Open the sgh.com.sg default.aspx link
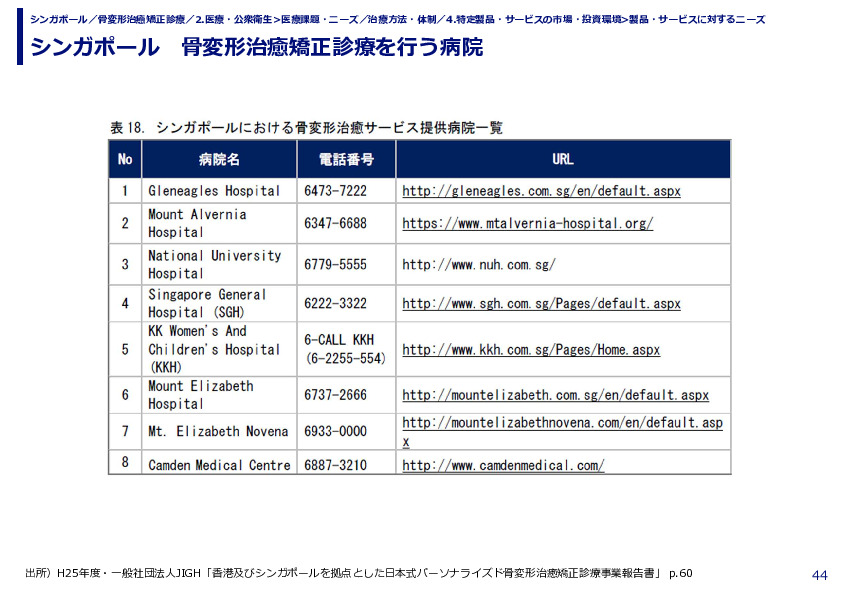The width and height of the screenshot is (842, 595). tap(541, 303)
